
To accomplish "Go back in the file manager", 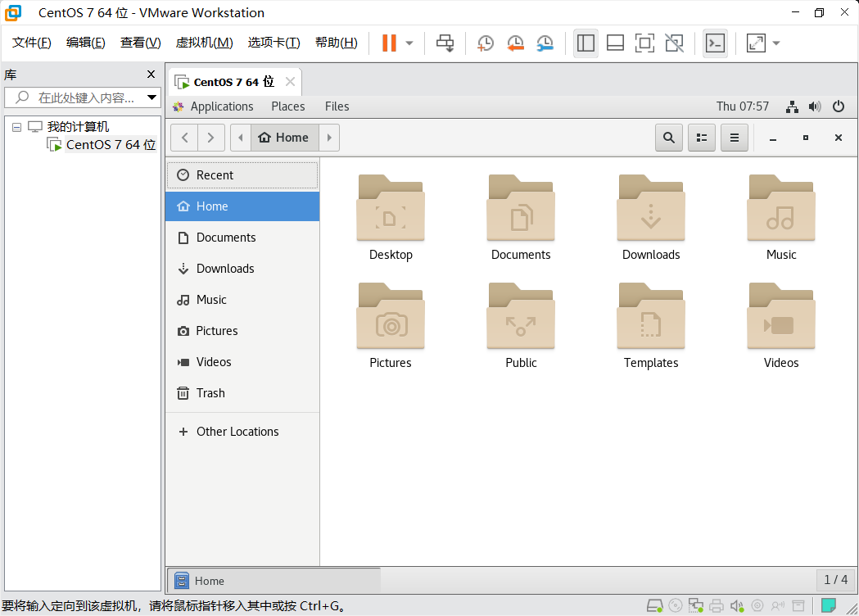I will (184, 138).
